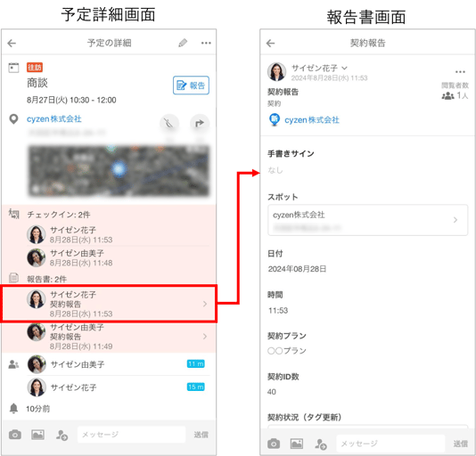Open the cyzen株式会社 link in the report header
Image resolution: width=476 pixels, height=456 pixels.
click(312, 120)
